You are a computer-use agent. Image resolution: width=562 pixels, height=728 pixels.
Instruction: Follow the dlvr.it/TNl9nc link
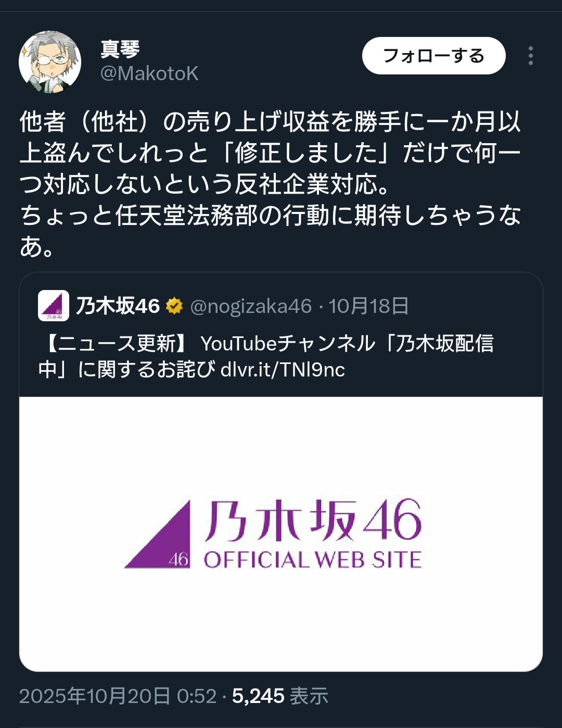(283, 370)
